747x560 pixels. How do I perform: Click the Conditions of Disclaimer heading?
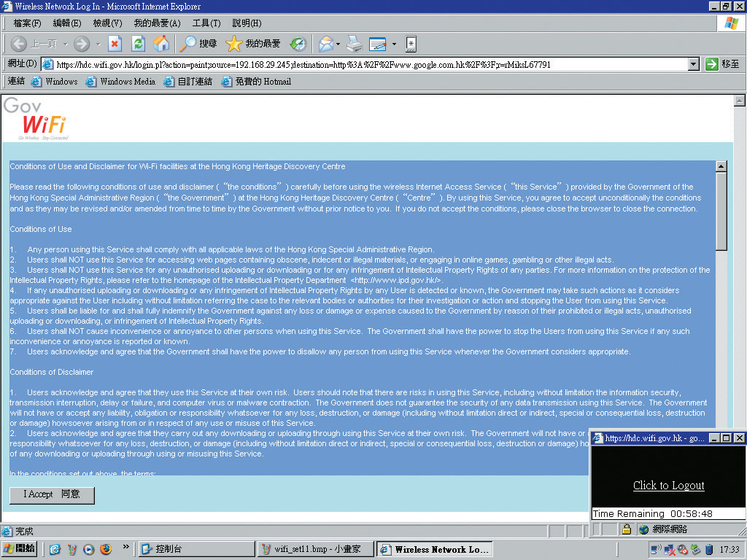(52, 372)
